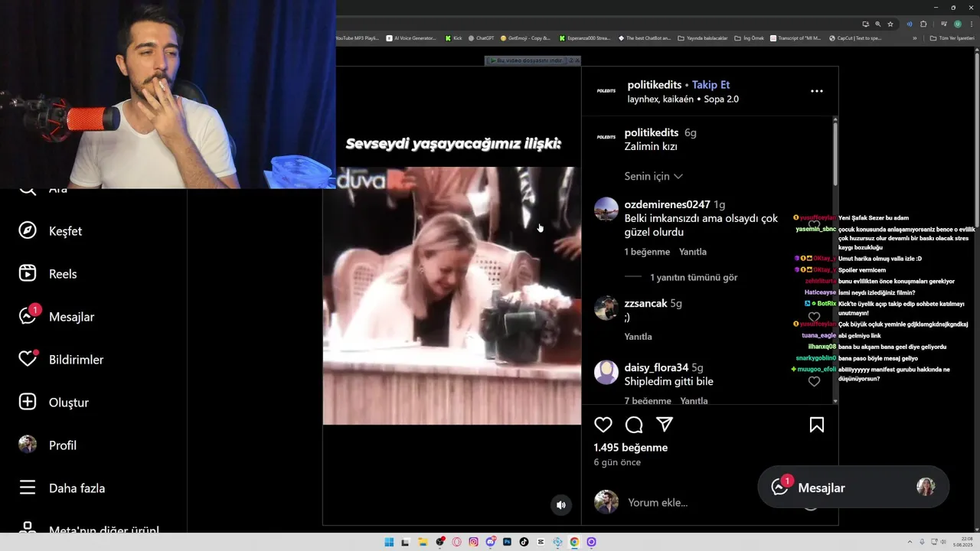Close the video download overlay bar
The image size is (980, 551).
click(x=577, y=60)
